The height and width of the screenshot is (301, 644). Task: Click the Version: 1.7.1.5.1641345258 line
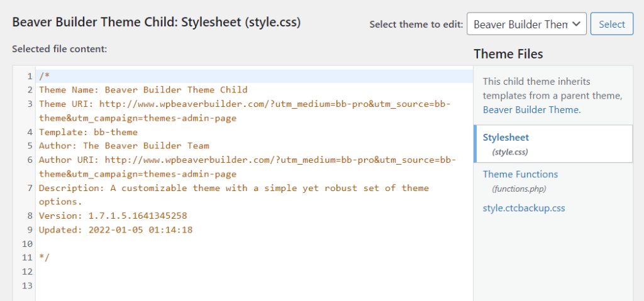tap(113, 216)
